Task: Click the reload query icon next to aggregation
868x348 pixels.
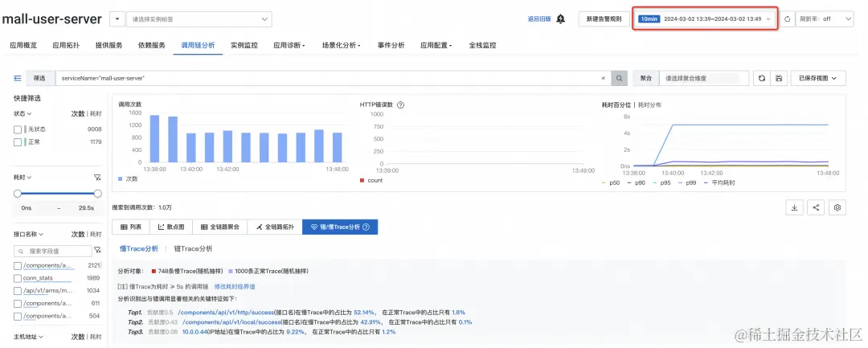Action: coord(762,79)
